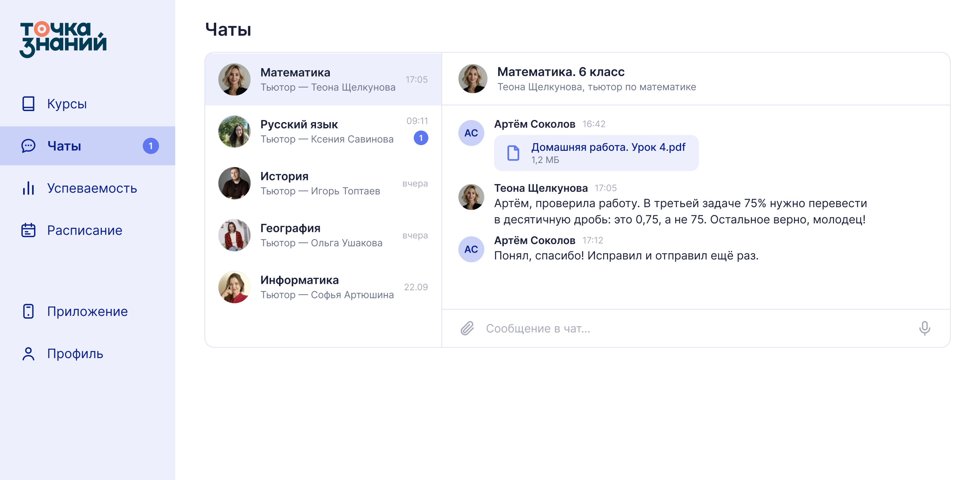Viewport: 980px width, 480px height.
Task: Open the Информатика chat with Софья Артюшина
Action: point(323,287)
